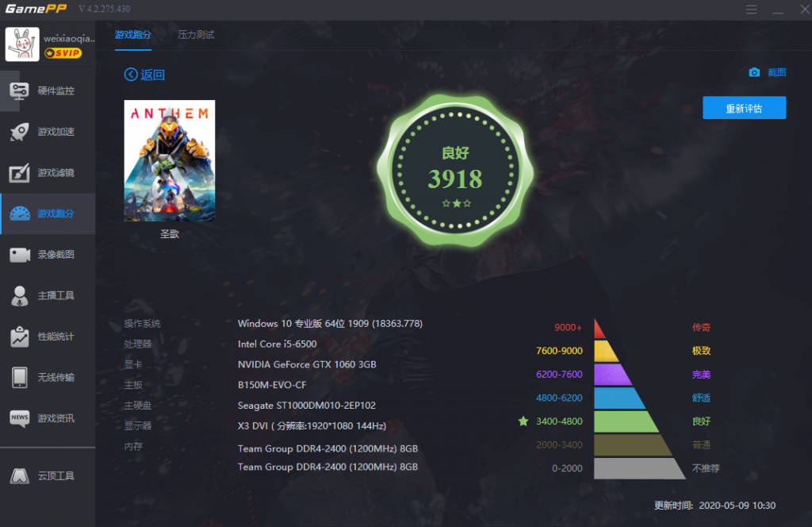The width and height of the screenshot is (812, 527).
Task: Click the green star beside 3400-4800
Action: tap(523, 421)
